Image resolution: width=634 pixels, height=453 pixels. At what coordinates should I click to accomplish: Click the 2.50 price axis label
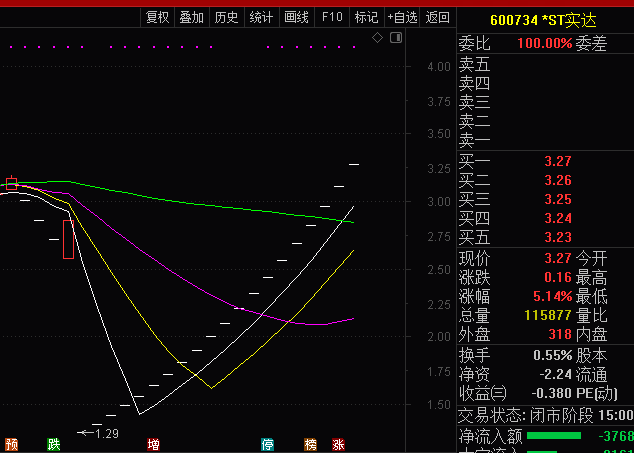click(439, 269)
